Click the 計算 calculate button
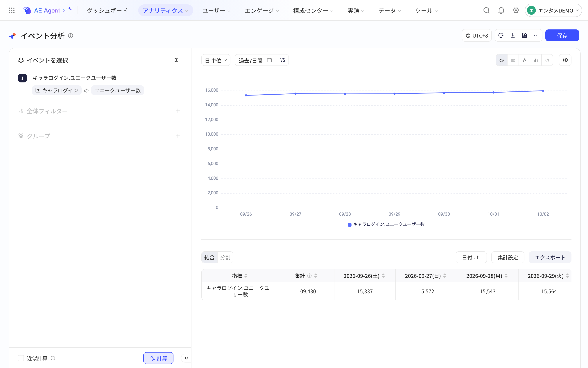Image resolution: width=588 pixels, height=368 pixels. coord(158,358)
